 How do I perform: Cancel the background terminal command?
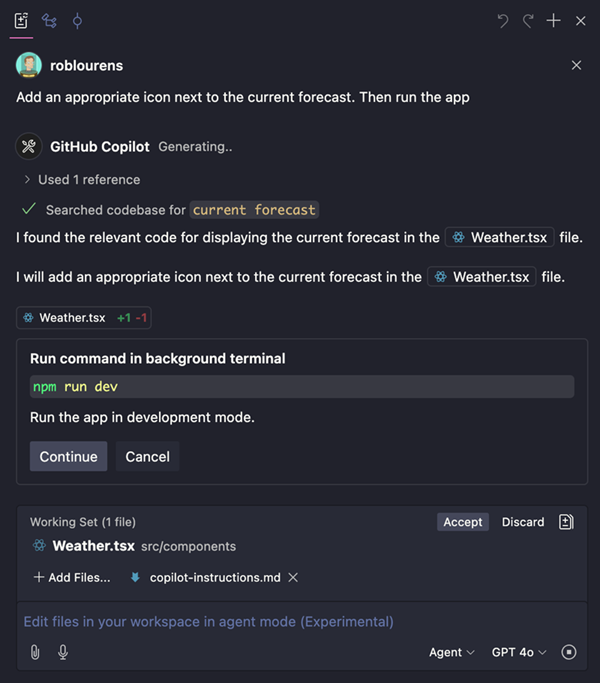tap(147, 456)
